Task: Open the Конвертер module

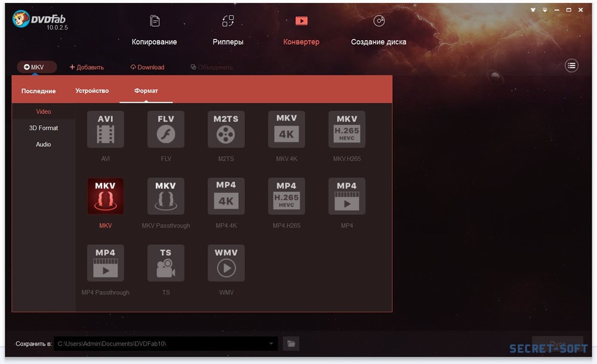Action: click(x=301, y=30)
